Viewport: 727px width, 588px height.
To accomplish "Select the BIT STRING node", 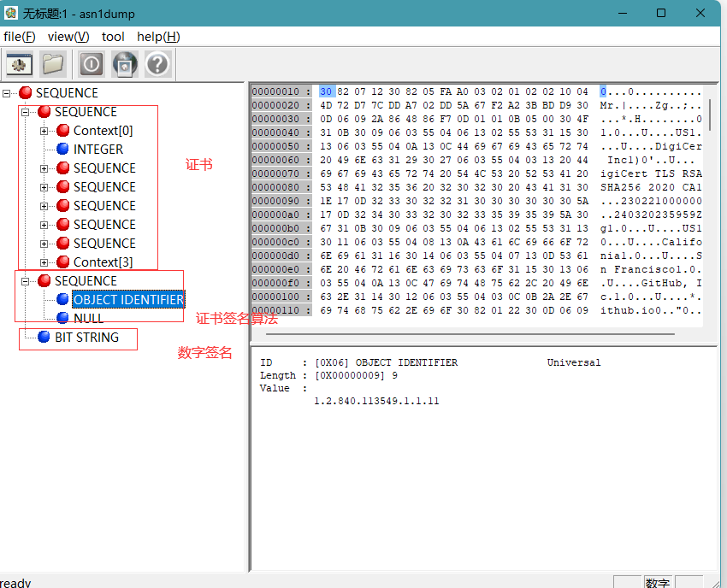I will coord(86,338).
